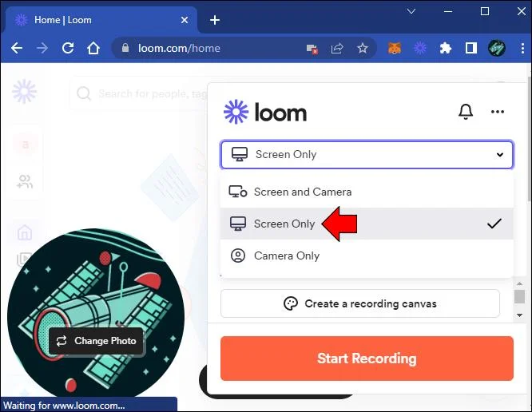Open the Loom popup more options ellipsis

[x=498, y=112]
